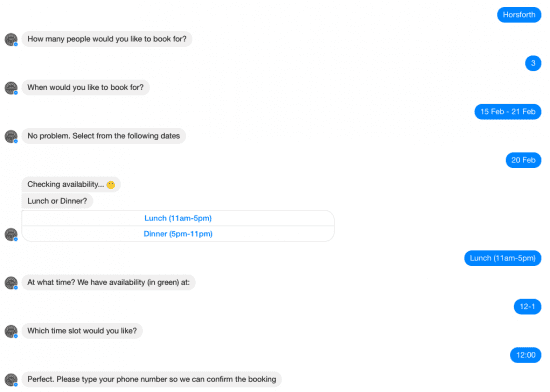The width and height of the screenshot is (550, 392).
Task: Click bot avatar beside 'No problem' message
Action: (x=11, y=136)
